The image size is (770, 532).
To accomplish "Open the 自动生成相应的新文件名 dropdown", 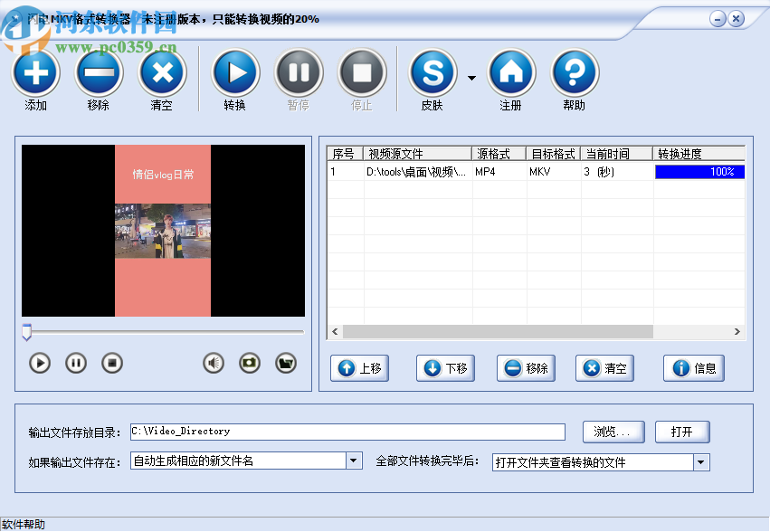I will click(x=353, y=461).
